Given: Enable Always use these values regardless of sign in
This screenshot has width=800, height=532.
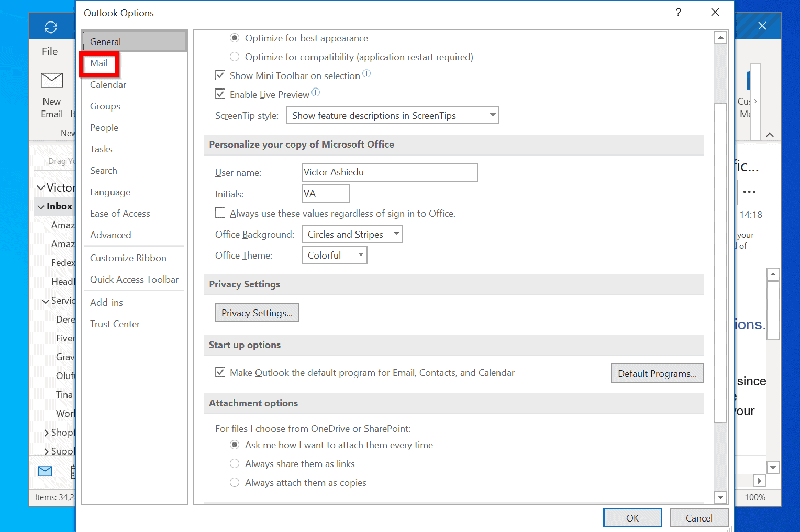Looking at the screenshot, I should pyautogui.click(x=220, y=213).
